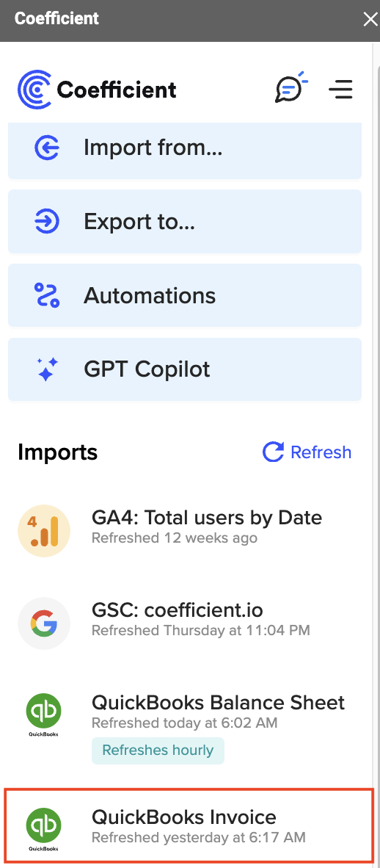This screenshot has width=380, height=868.
Task: Close the Coefficient sidebar panel
Action: click(x=370, y=20)
